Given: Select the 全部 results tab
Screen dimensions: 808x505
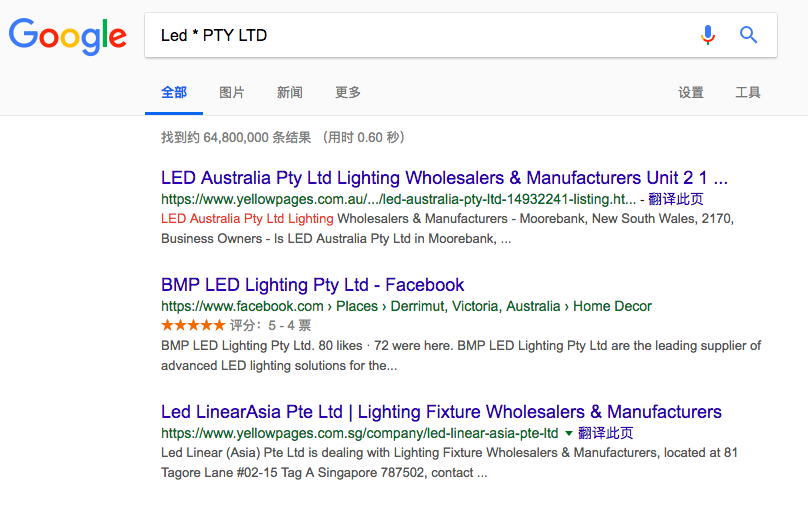Looking at the screenshot, I should 174,93.
